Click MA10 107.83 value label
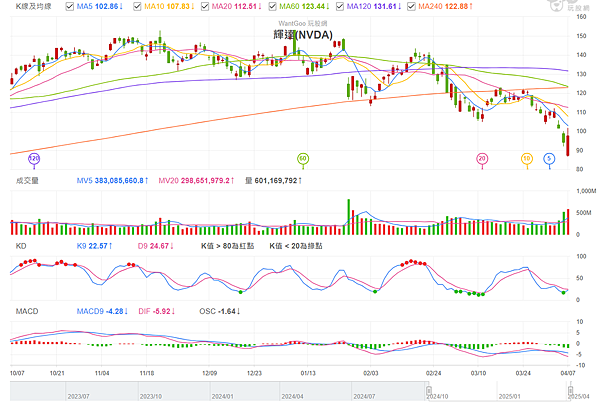Screen dimensions: 600x405 (169, 7)
